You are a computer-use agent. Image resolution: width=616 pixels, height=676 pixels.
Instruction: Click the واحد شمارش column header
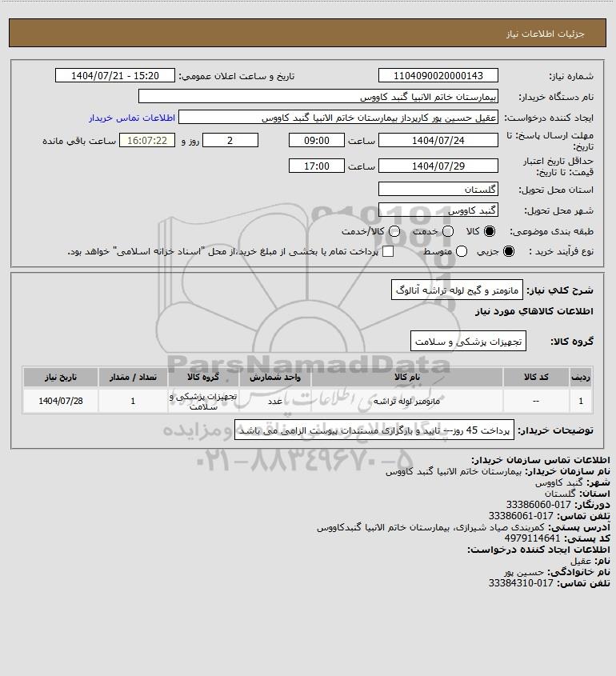click(275, 378)
